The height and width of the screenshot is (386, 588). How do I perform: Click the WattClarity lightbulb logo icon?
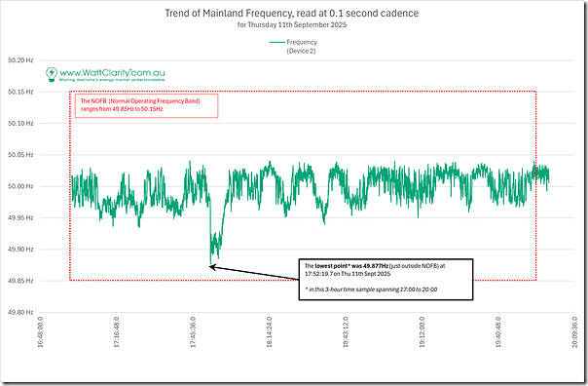pos(52,74)
